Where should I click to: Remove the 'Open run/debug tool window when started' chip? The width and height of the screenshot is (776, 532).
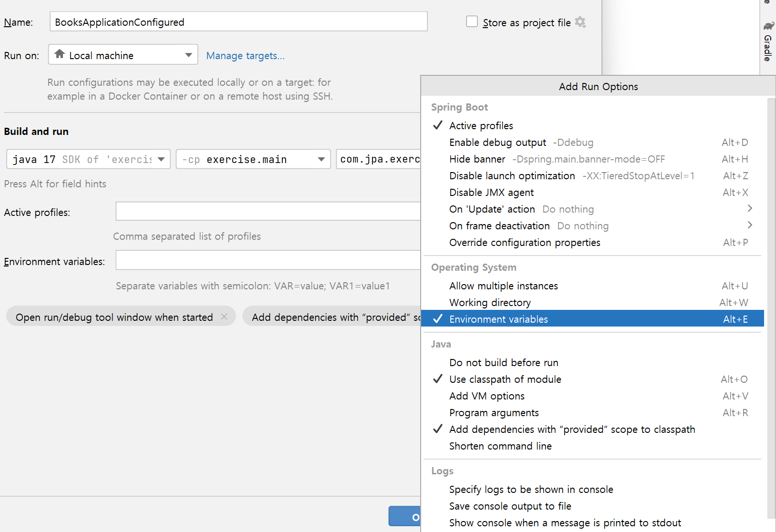click(224, 317)
